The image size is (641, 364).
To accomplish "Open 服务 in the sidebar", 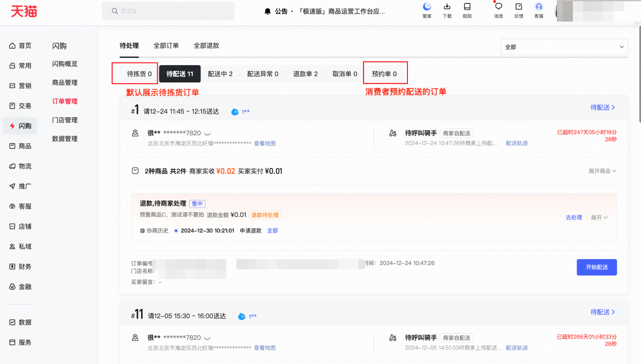I will 20,342.
